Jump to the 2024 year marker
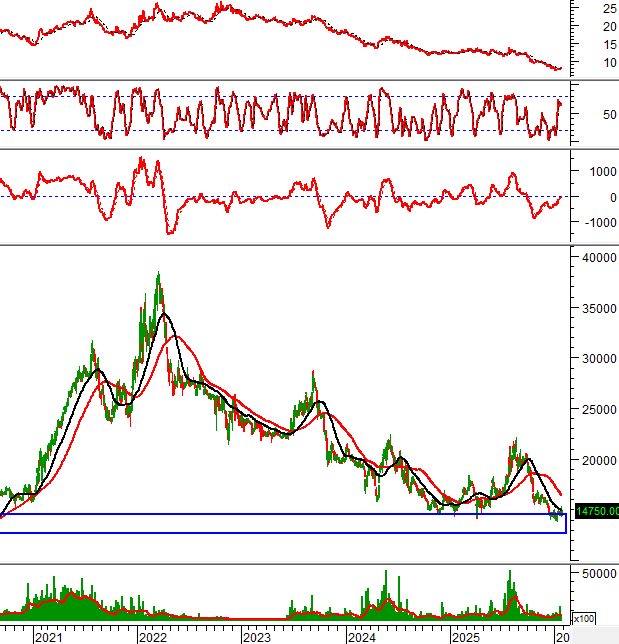The width and height of the screenshot is (619, 644). pos(361,636)
